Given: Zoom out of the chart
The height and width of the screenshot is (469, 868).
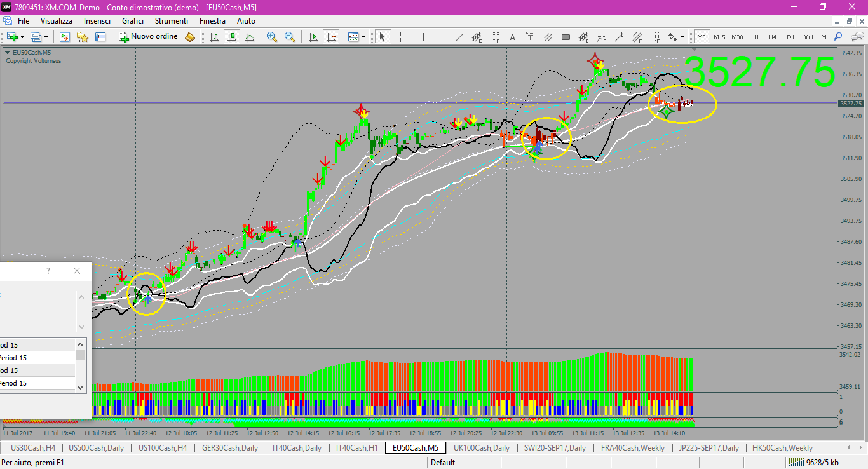Looking at the screenshot, I should pos(290,37).
